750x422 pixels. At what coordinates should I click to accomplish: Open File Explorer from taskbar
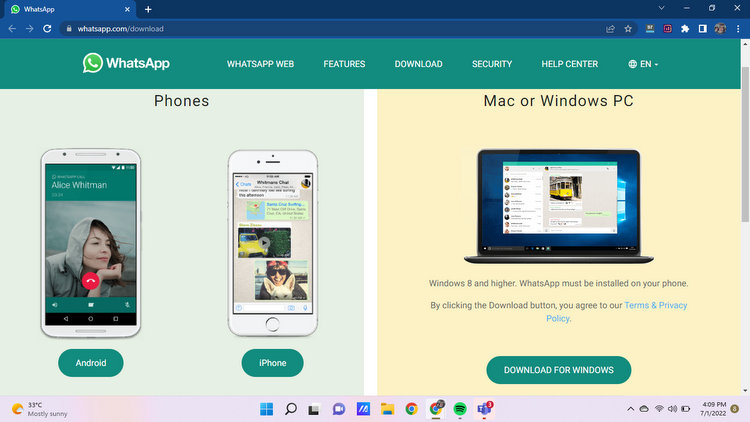387,409
